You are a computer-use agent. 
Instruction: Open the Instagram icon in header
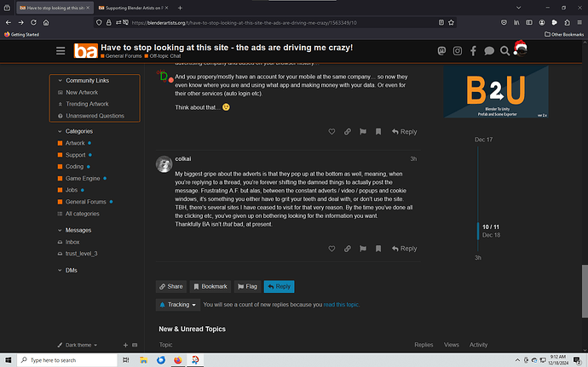(x=458, y=50)
